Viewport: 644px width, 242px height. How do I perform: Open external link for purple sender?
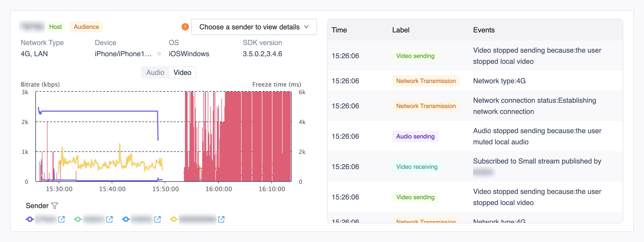(x=61, y=219)
